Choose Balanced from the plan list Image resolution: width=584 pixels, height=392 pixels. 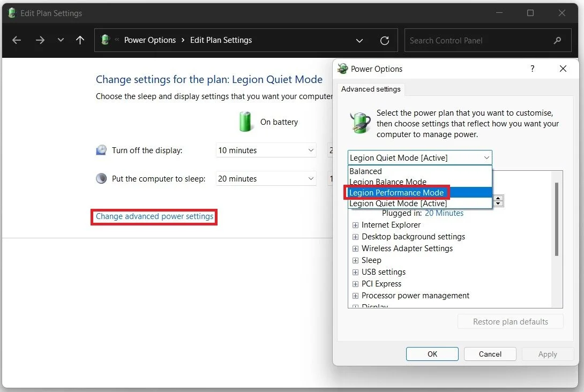click(x=420, y=171)
